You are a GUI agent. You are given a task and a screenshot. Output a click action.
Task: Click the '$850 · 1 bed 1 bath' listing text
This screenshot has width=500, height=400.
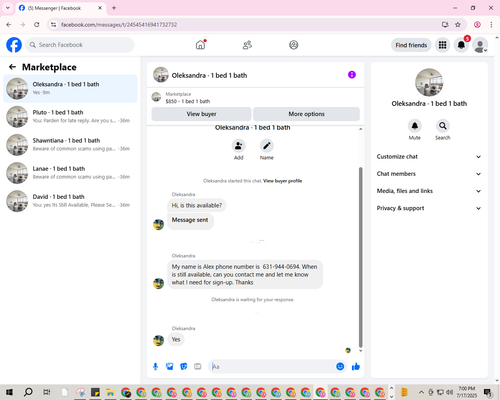pyautogui.click(x=188, y=101)
